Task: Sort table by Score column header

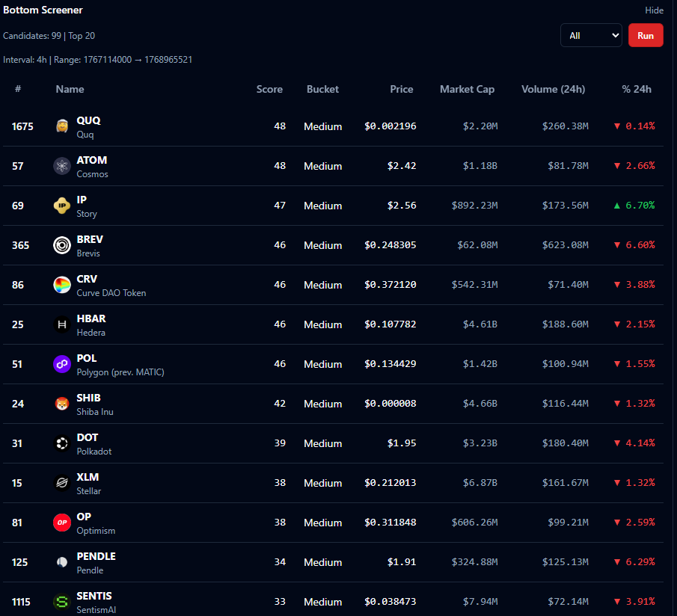Action: (269, 89)
